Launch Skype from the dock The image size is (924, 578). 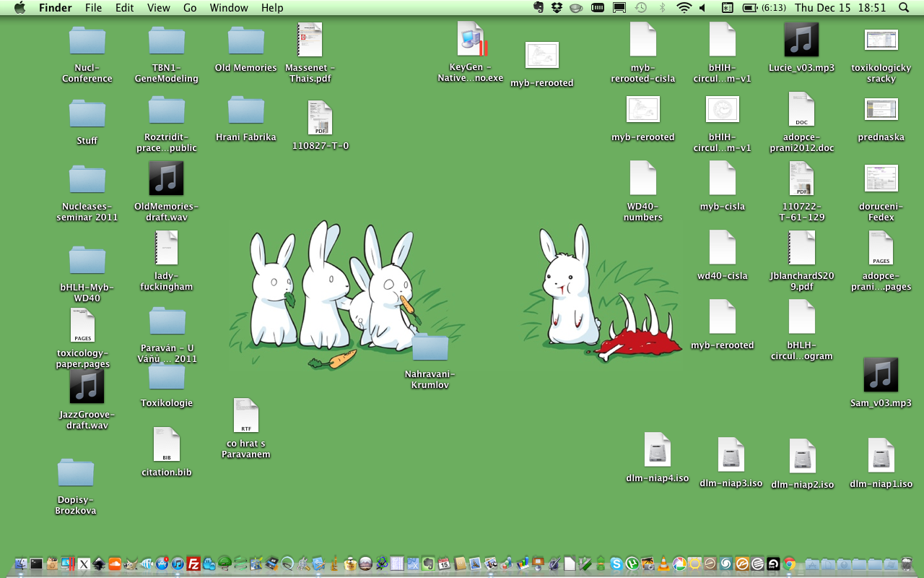(616, 564)
